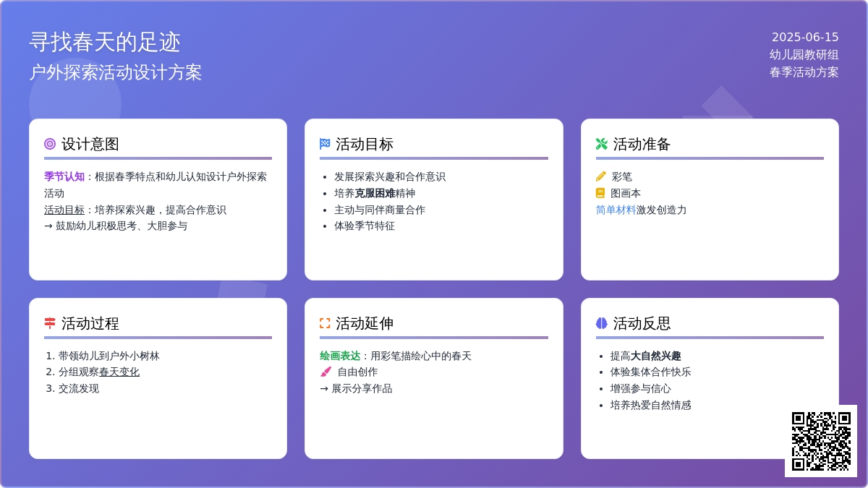The width and height of the screenshot is (868, 488).
Task: Click the bold text 大自然兴趣
Action: tap(656, 356)
